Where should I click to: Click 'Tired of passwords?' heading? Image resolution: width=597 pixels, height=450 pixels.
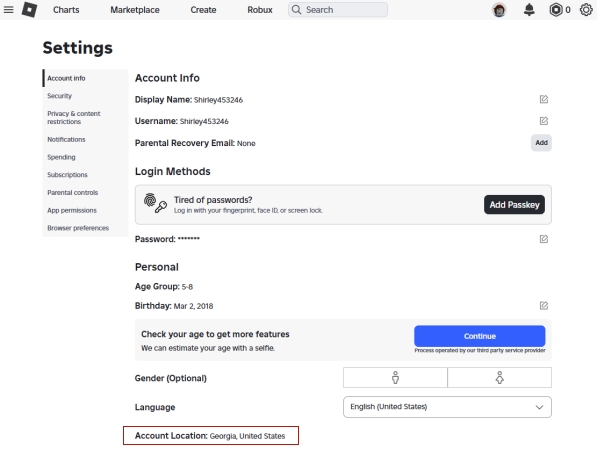[x=213, y=200]
